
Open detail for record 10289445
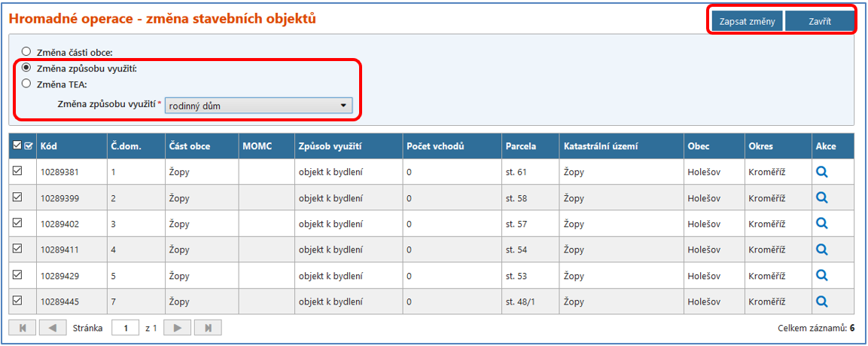click(x=822, y=302)
